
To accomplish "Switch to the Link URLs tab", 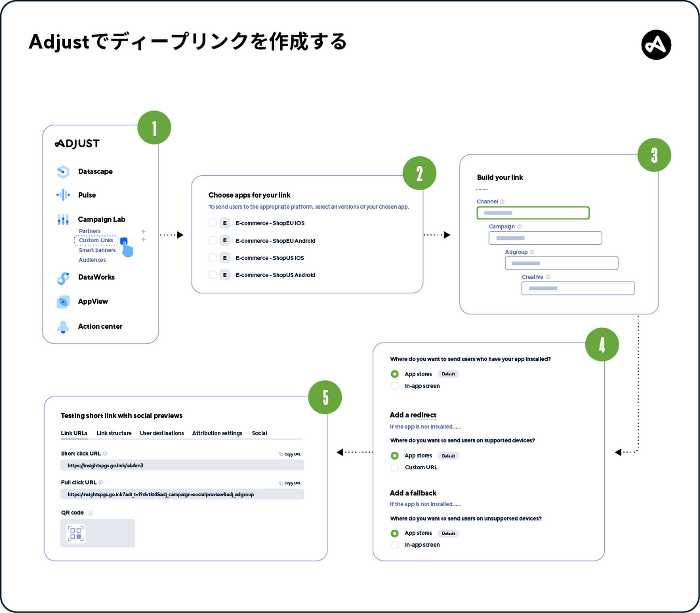I will (x=74, y=433).
